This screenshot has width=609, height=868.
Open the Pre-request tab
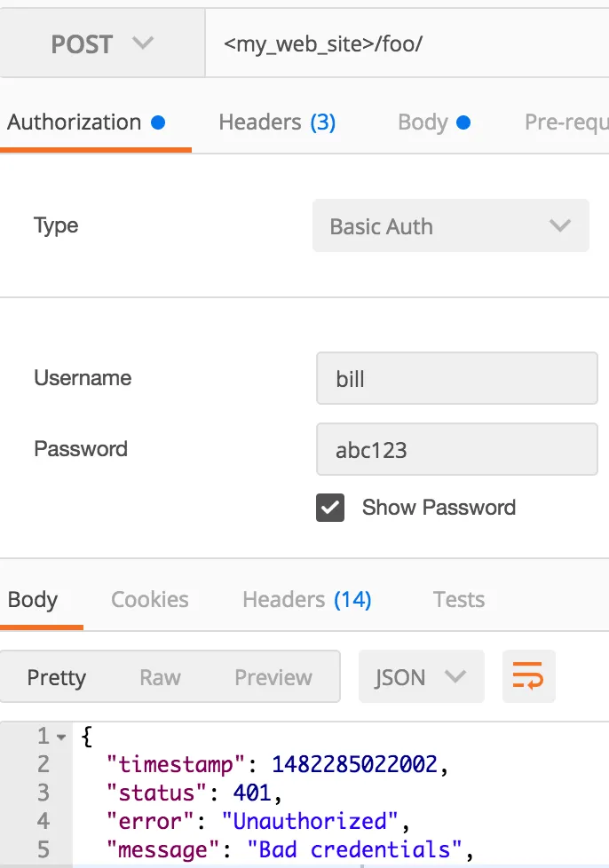point(565,122)
